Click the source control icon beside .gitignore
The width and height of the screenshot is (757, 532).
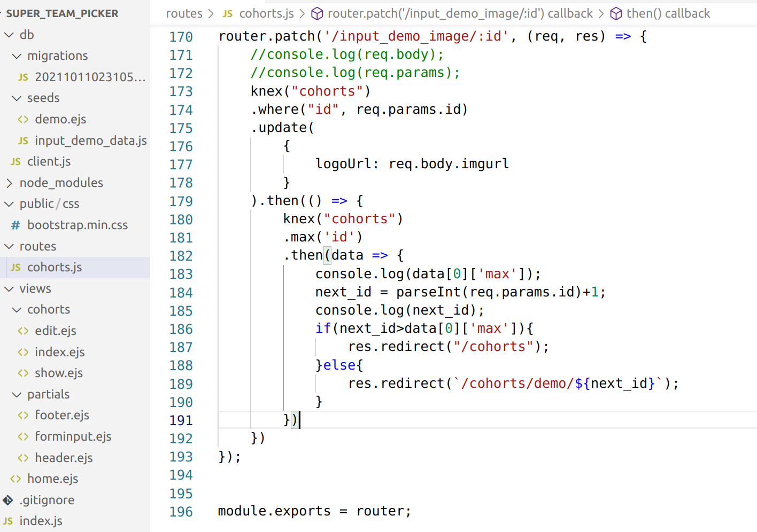tap(8, 500)
